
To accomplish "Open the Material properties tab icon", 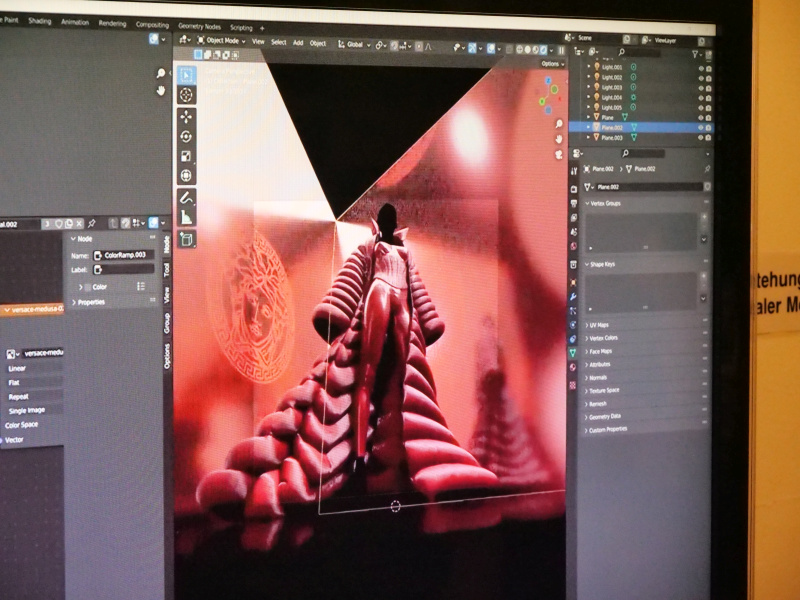I will click(x=573, y=367).
